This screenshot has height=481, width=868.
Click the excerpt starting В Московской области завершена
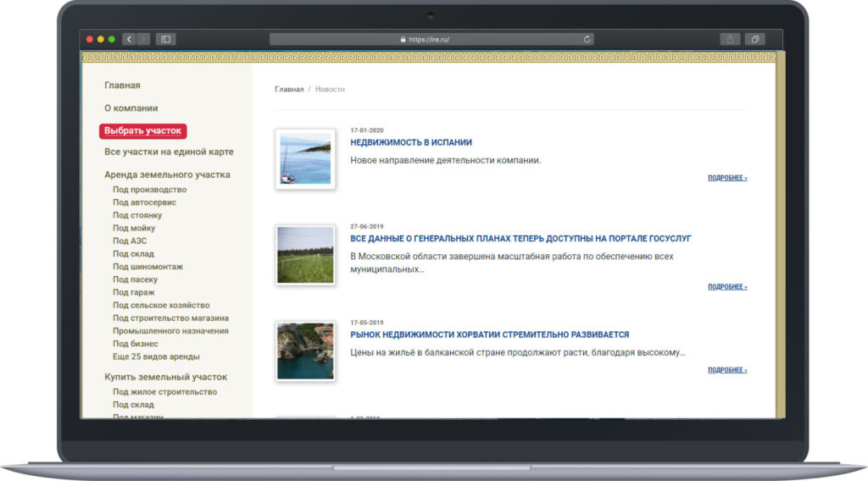tap(512, 263)
